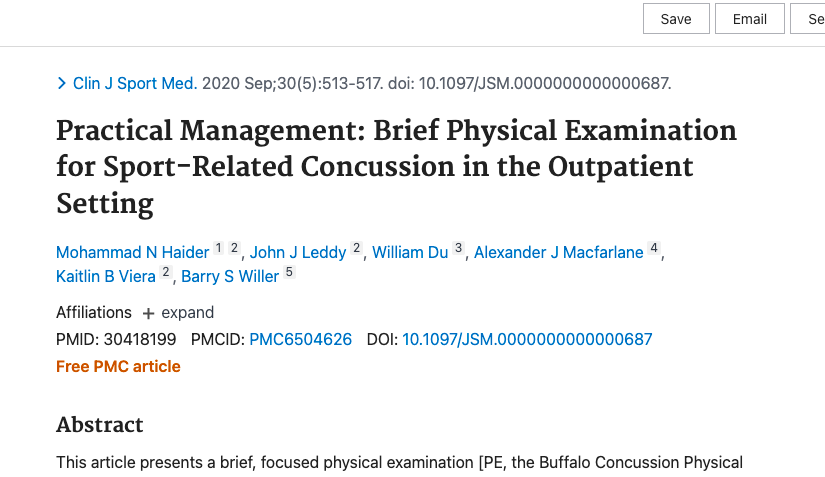Click the chevron icon before Clin J Sport Med
The height and width of the screenshot is (477, 825).
click(62, 84)
